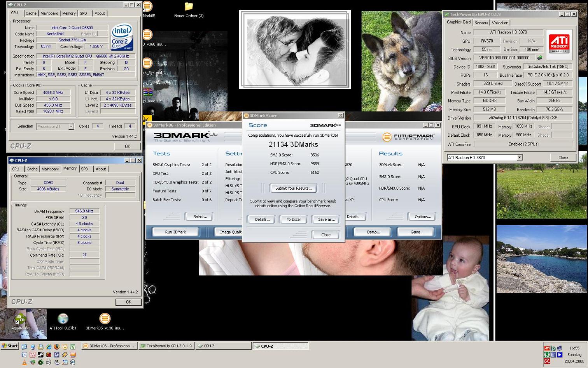Close the 3DMark Score dialog via Close button
Viewport: 588px width, 368px height.
[x=325, y=234]
